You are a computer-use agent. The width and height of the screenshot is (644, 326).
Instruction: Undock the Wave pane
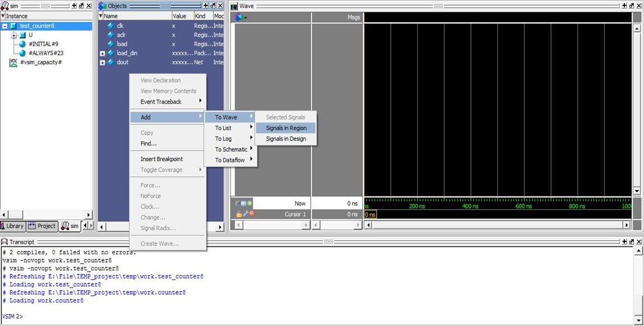tap(631, 6)
